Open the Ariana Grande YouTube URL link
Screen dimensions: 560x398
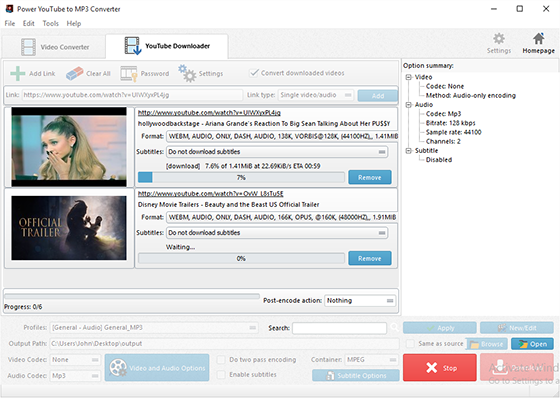[209, 113]
